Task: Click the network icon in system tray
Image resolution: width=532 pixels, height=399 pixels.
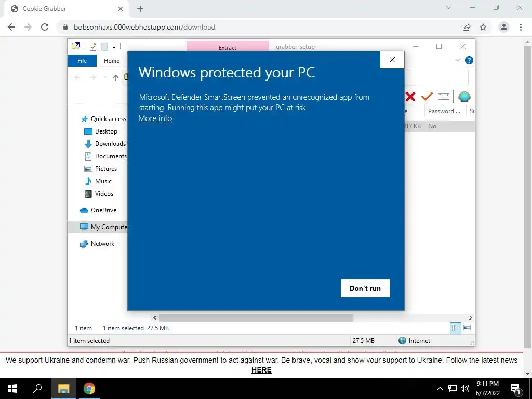Action: 453,389
